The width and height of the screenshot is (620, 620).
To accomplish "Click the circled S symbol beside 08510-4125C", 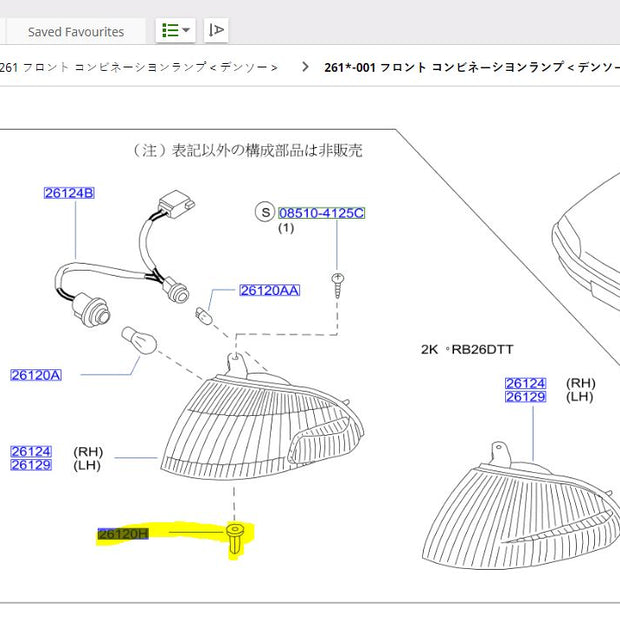I will pyautogui.click(x=264, y=213).
